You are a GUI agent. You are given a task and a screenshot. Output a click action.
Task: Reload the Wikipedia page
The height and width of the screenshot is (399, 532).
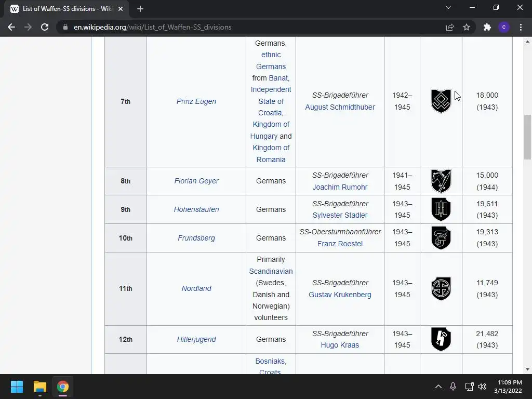[x=45, y=27]
